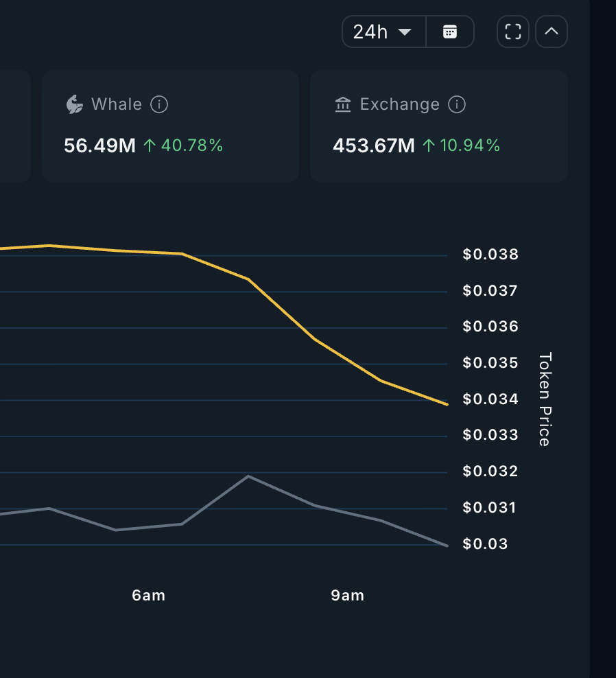
Task: Select the bank icon on the Exchange card
Action: (x=342, y=104)
